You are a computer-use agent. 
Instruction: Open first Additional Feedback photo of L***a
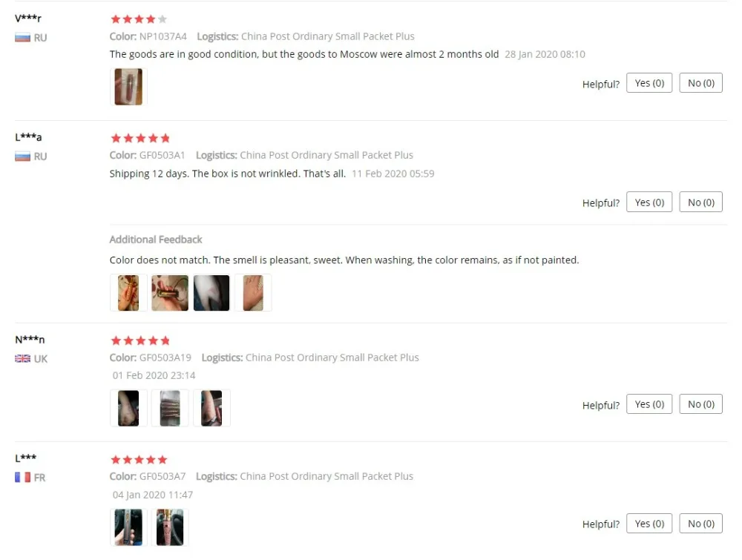[x=128, y=293]
